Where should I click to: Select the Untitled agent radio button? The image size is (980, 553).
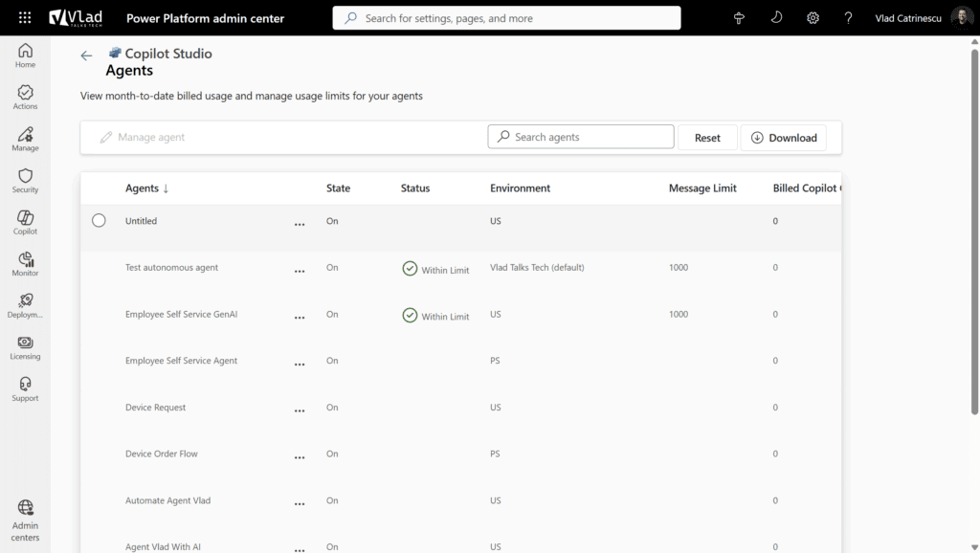coord(99,221)
